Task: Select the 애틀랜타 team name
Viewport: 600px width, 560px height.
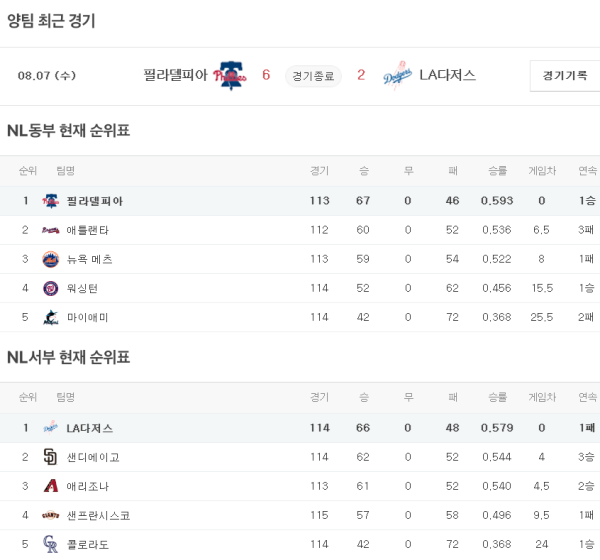Action: pyautogui.click(x=88, y=230)
